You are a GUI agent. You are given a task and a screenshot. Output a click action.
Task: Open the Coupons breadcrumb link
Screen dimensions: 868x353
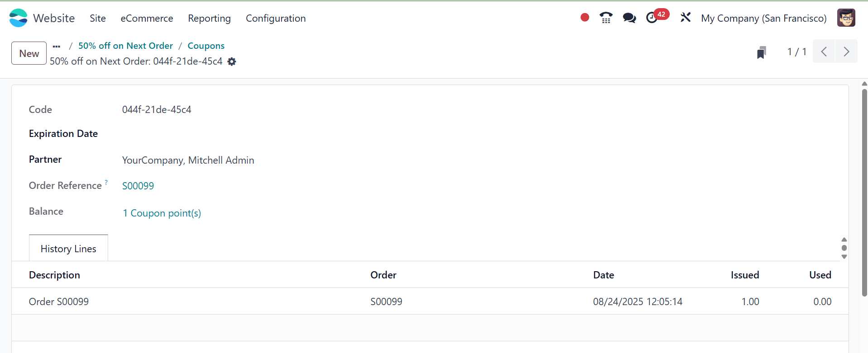pyautogui.click(x=206, y=46)
